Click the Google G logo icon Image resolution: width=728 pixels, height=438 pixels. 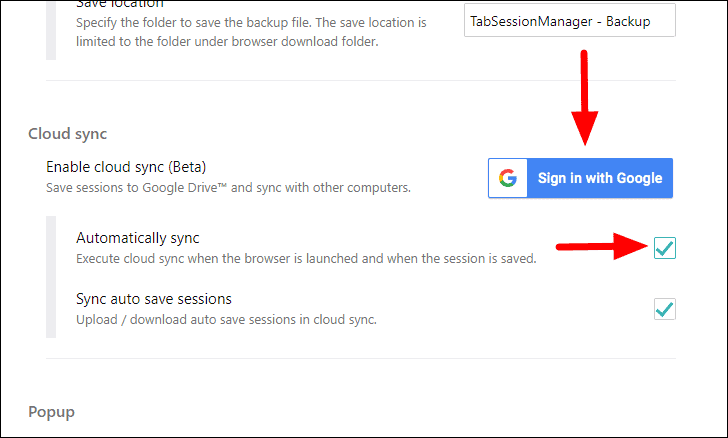[x=508, y=178]
